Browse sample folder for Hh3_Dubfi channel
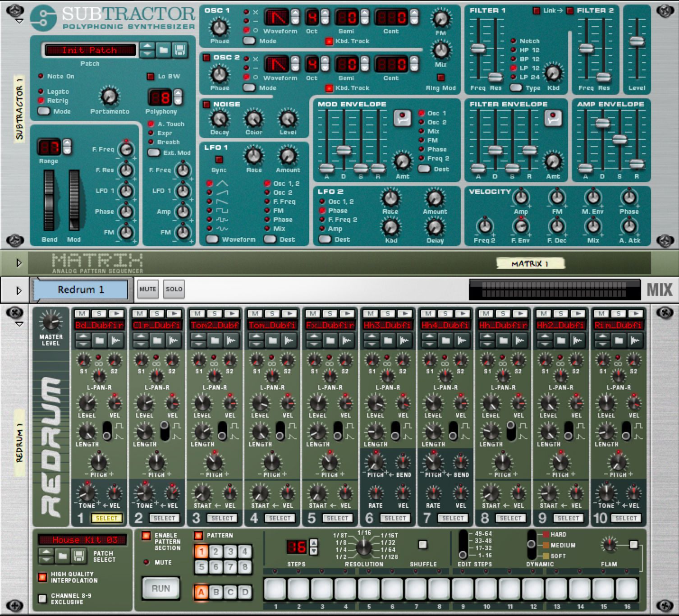The height and width of the screenshot is (616, 679). [x=388, y=340]
